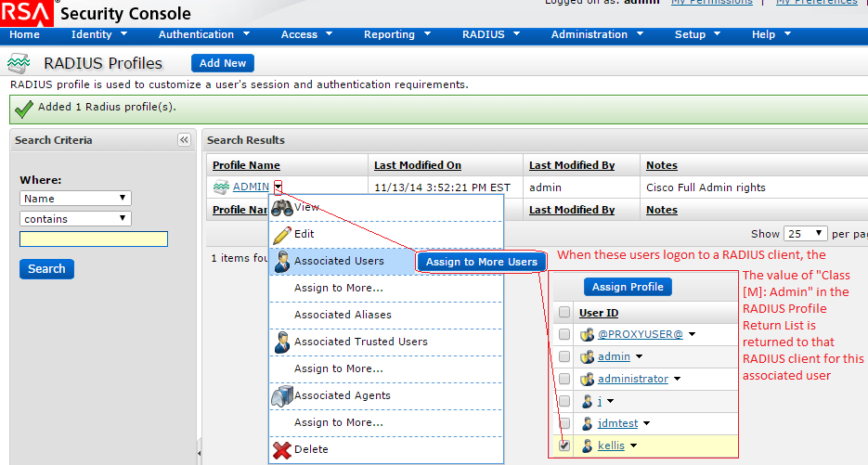This screenshot has width=868, height=465.
Task: Expand the jdmtest context arrow
Action: coord(646,423)
